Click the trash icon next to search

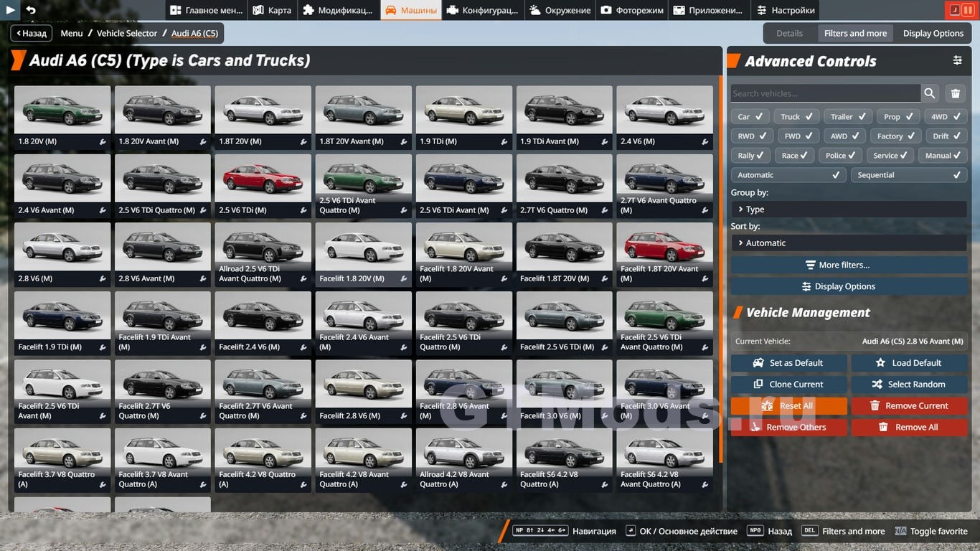955,93
